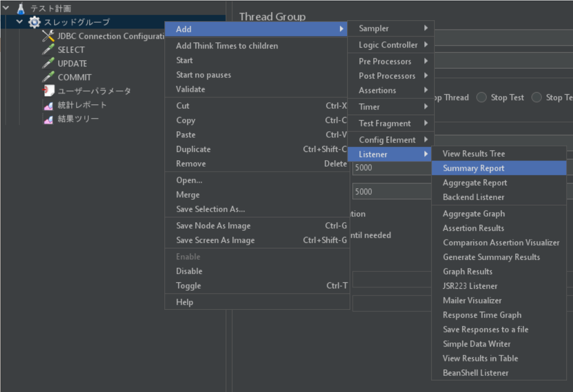Click the thread group gear icon
The image size is (573, 392).
click(x=34, y=22)
